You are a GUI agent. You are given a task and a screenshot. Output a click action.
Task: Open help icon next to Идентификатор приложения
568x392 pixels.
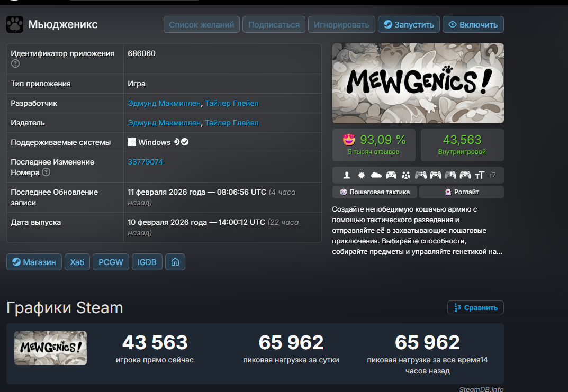(15, 63)
